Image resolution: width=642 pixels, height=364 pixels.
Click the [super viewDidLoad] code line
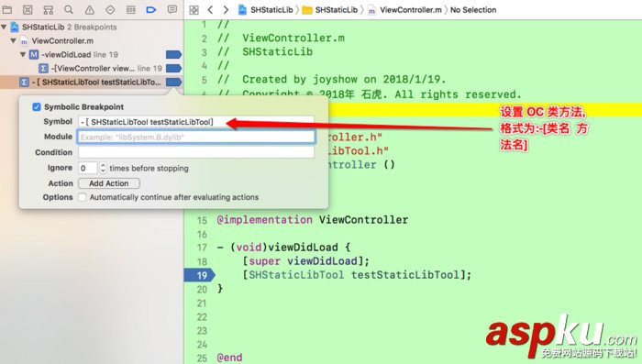click(305, 261)
